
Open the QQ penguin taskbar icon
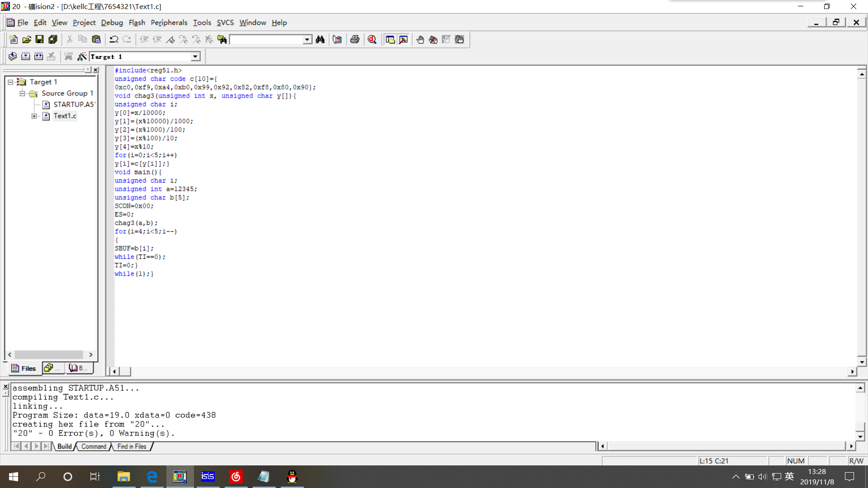click(292, 477)
